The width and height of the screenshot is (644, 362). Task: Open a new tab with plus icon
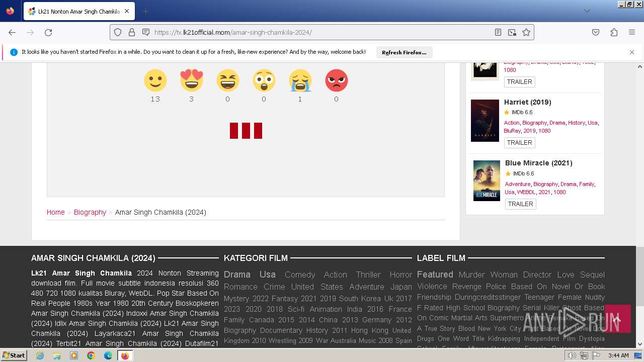coord(145,11)
